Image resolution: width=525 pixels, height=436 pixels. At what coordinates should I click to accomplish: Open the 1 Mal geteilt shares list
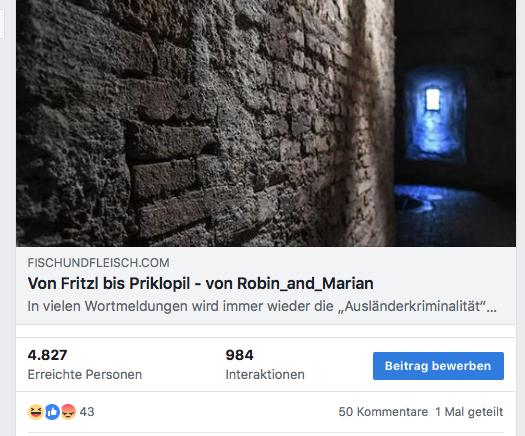tap(469, 412)
